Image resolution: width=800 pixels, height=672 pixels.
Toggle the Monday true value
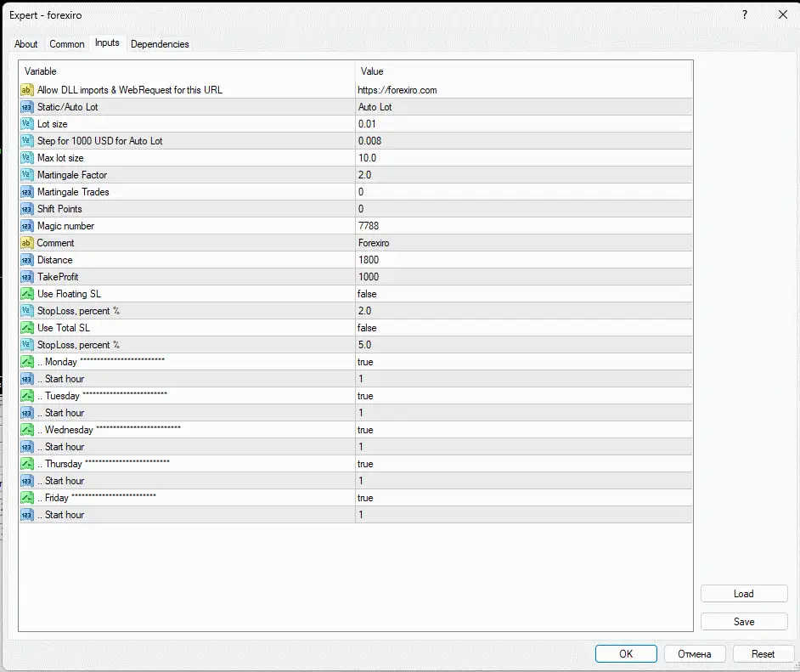click(x=365, y=362)
